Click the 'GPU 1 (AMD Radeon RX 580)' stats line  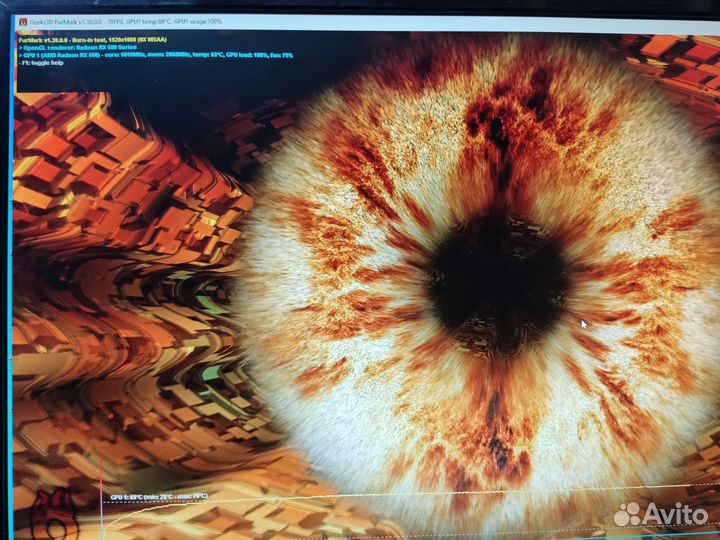[155, 55]
